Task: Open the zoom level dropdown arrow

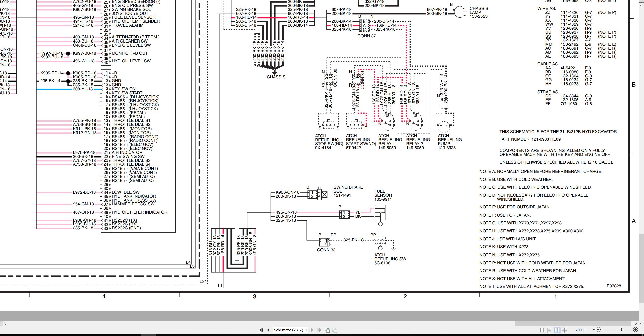Action: click(594, 330)
